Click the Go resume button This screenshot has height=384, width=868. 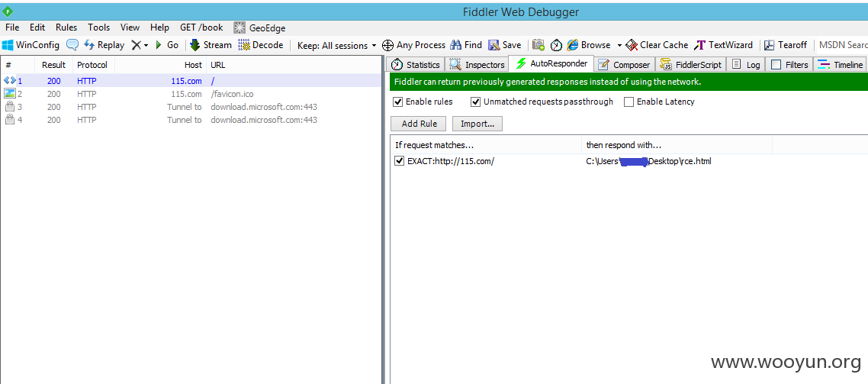point(166,46)
